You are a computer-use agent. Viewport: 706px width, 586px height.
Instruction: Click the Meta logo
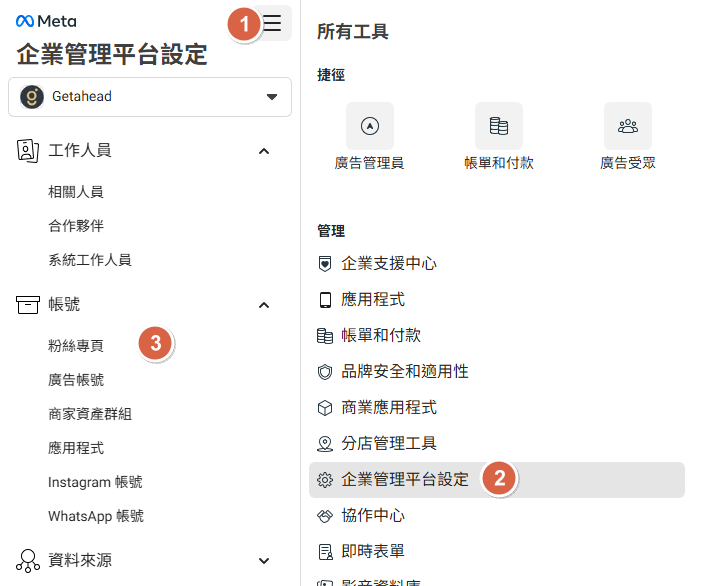46,21
